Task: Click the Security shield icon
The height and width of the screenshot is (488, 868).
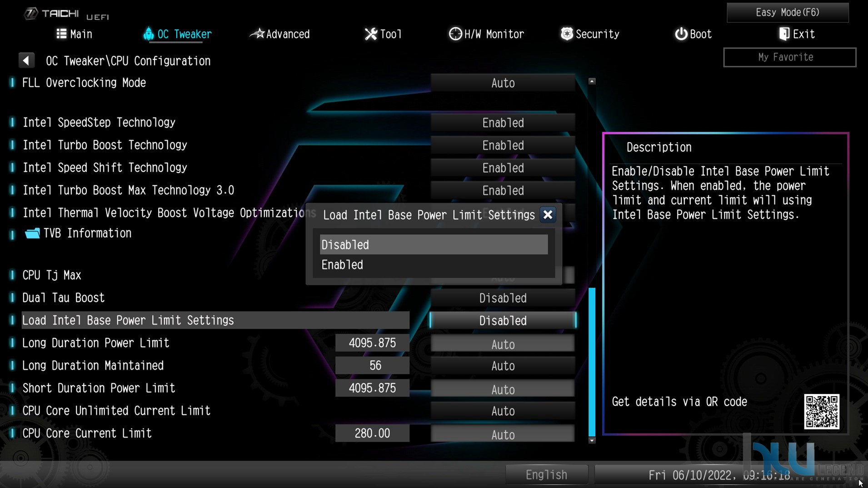Action: [567, 34]
